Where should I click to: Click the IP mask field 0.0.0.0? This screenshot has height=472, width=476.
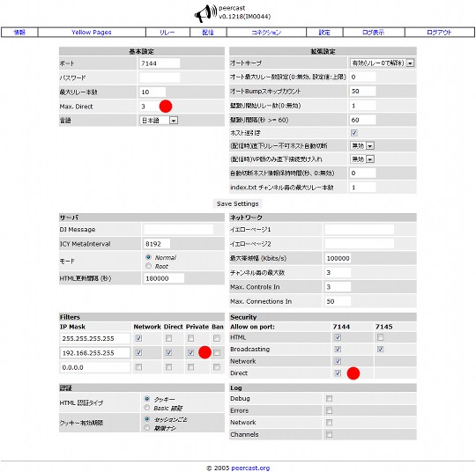click(95, 367)
